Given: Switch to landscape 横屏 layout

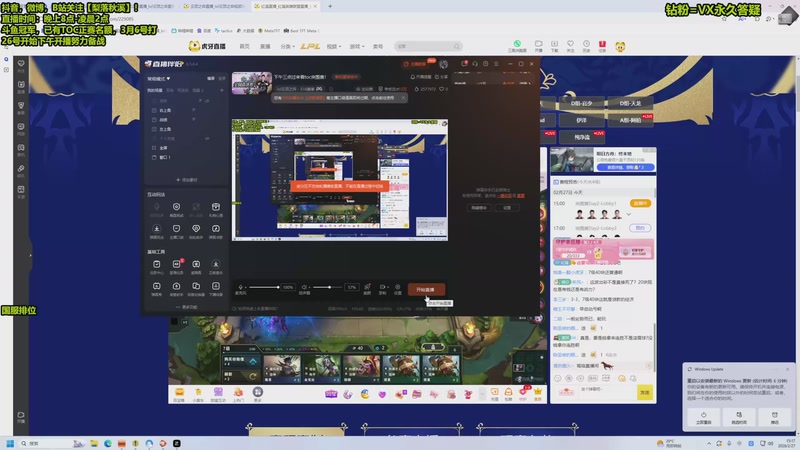Looking at the screenshot, I should (x=211, y=79).
